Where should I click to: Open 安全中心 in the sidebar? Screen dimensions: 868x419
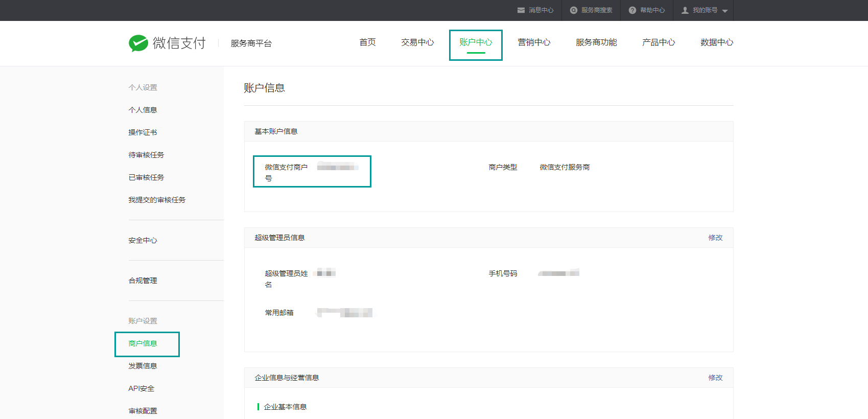(143, 240)
